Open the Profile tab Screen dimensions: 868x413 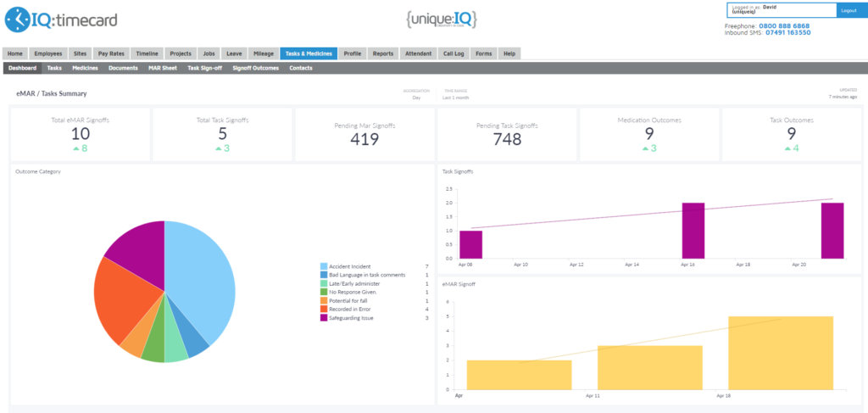pos(352,53)
